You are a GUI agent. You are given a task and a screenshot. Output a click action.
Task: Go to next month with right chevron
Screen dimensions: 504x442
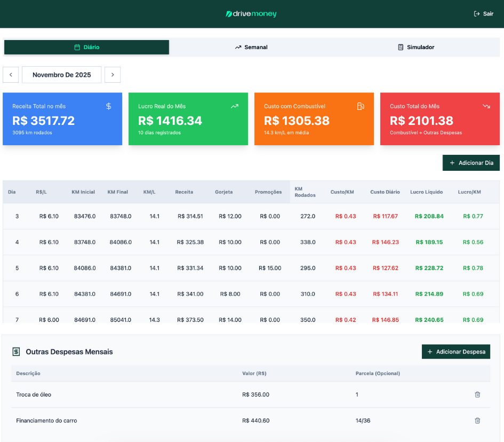(113, 75)
